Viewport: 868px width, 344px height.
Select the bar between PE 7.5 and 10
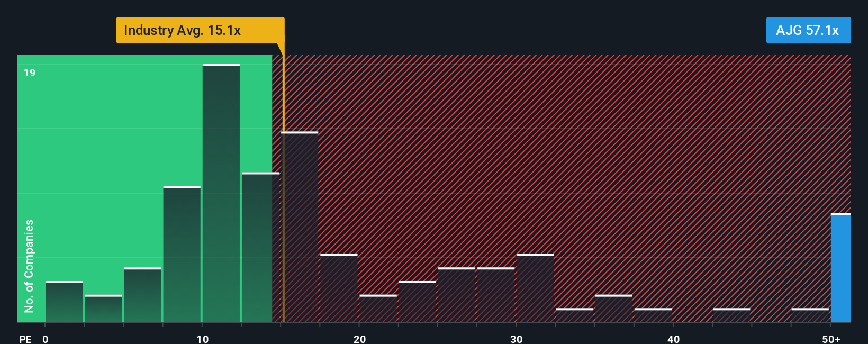click(182, 254)
